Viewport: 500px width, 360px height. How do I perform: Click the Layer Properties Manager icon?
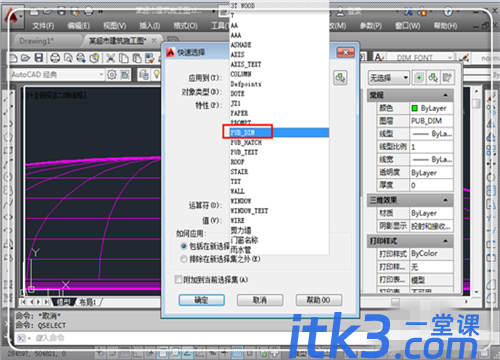[144, 75]
